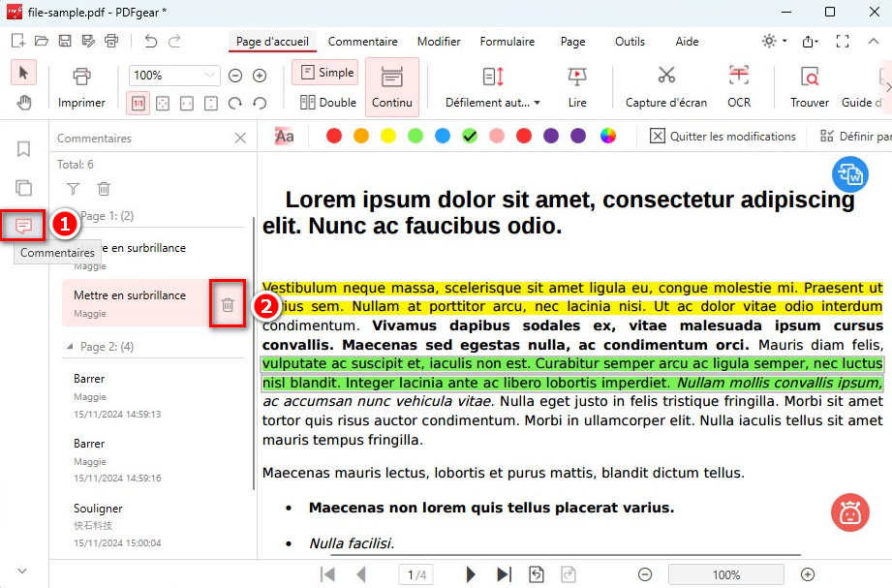892x588 pixels.
Task: Open the Formulaire tab
Action: pos(508,42)
